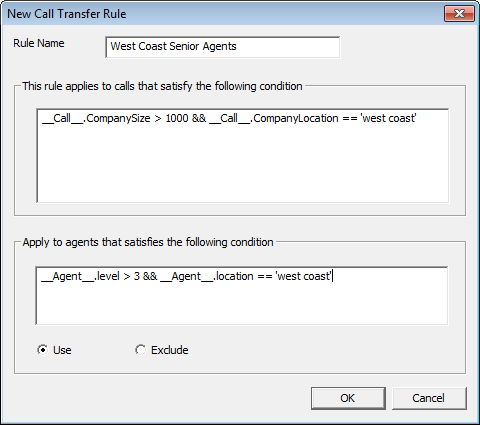The width and height of the screenshot is (480, 425).
Task: Click the New Call Transfer Rule title bar
Action: click(x=220, y=14)
